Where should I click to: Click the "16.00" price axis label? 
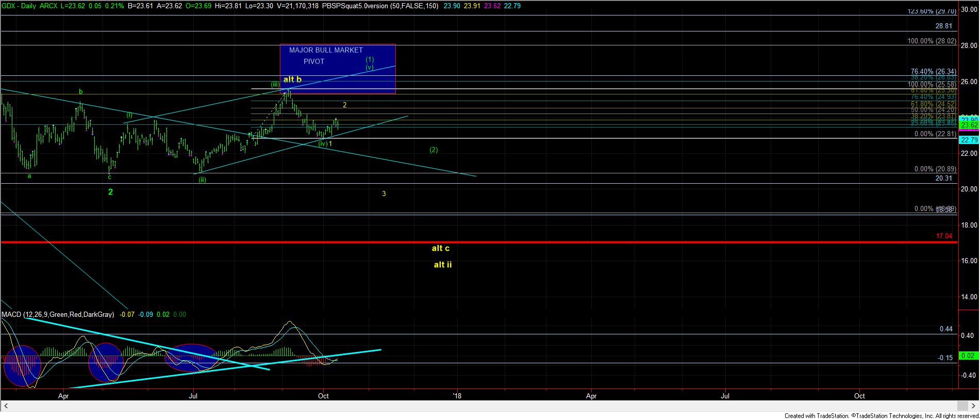click(x=969, y=261)
